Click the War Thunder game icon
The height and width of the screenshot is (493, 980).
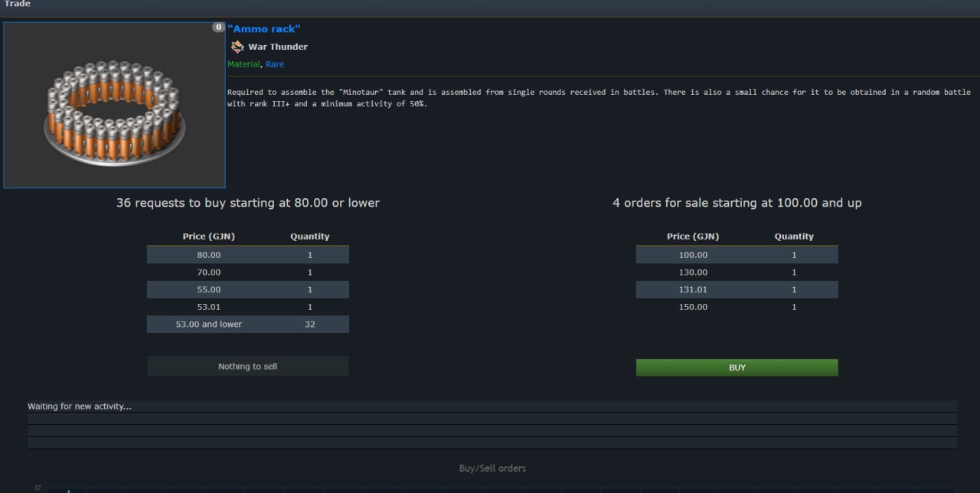237,47
